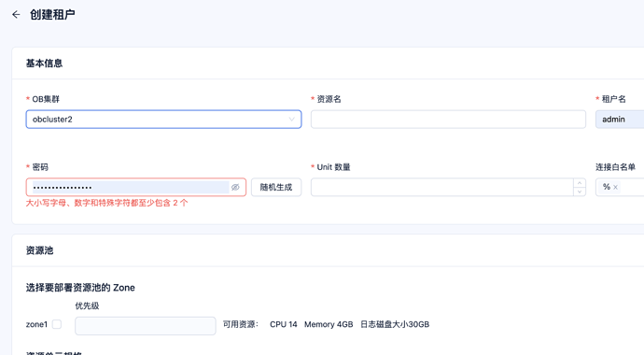The width and height of the screenshot is (644, 355).
Task: Decrease Unit 数量 with down arrow
Action: click(x=580, y=192)
